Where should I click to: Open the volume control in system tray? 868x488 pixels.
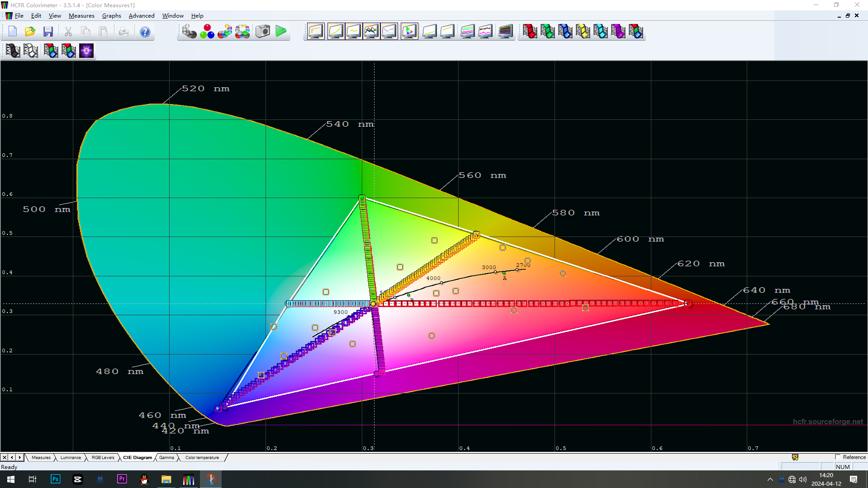(803, 479)
